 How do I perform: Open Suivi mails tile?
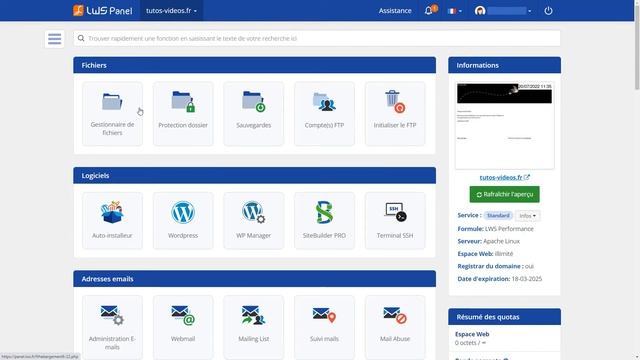[324, 327]
